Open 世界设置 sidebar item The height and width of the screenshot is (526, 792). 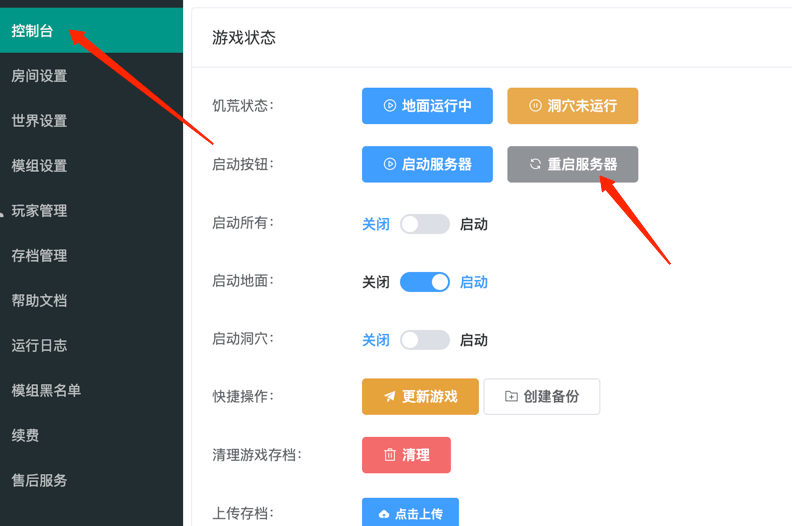(40, 121)
